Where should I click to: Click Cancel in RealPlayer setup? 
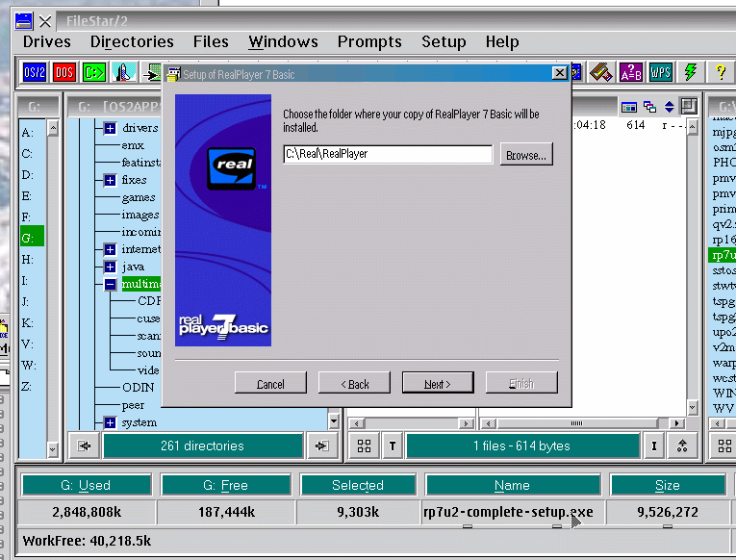tap(270, 383)
